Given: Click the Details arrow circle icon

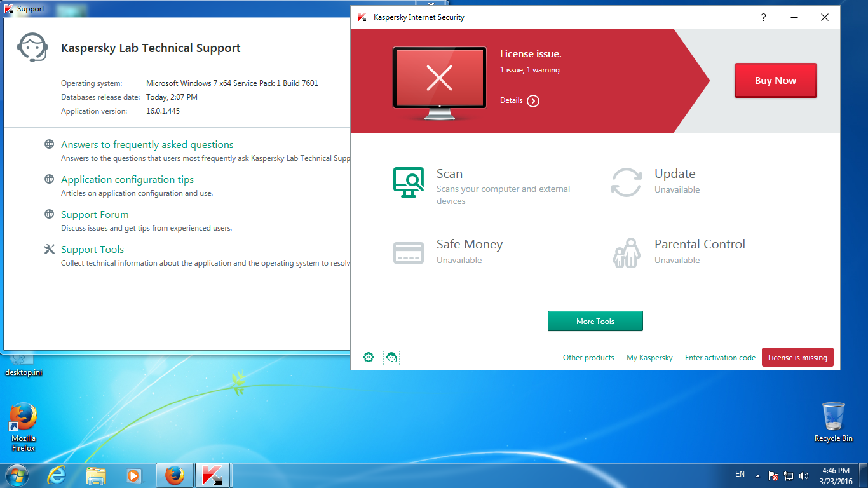Looking at the screenshot, I should pyautogui.click(x=533, y=100).
